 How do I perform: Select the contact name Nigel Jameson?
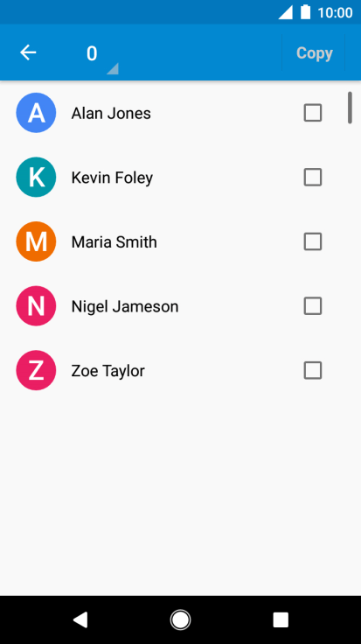coord(125,307)
